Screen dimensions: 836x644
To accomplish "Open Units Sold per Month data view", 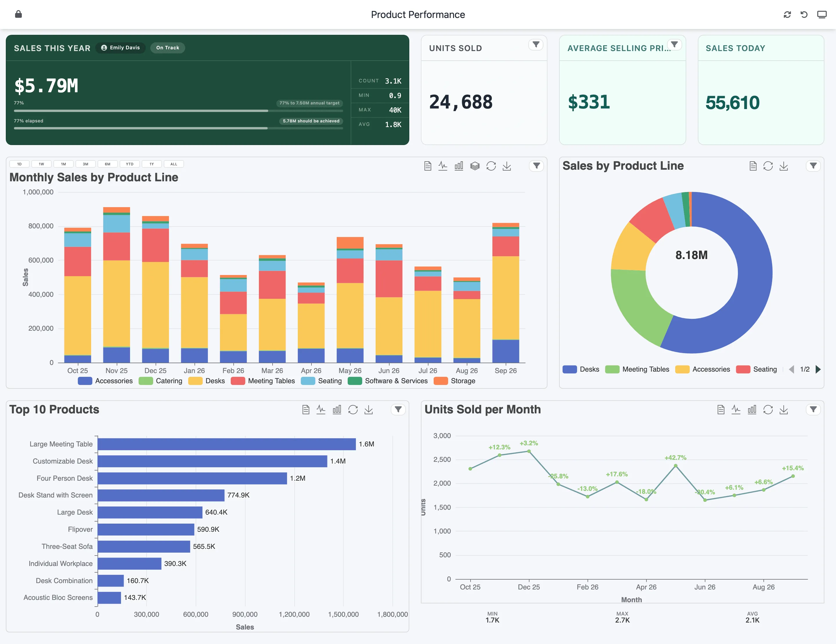I will tap(721, 410).
